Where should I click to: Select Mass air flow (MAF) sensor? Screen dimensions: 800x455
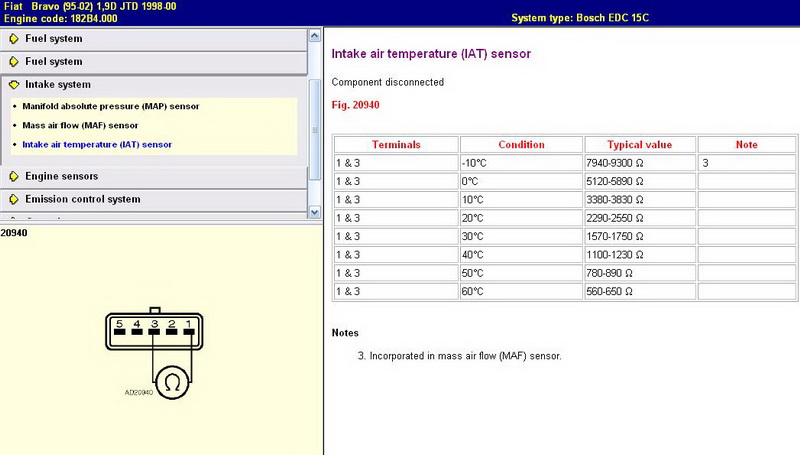click(80, 125)
